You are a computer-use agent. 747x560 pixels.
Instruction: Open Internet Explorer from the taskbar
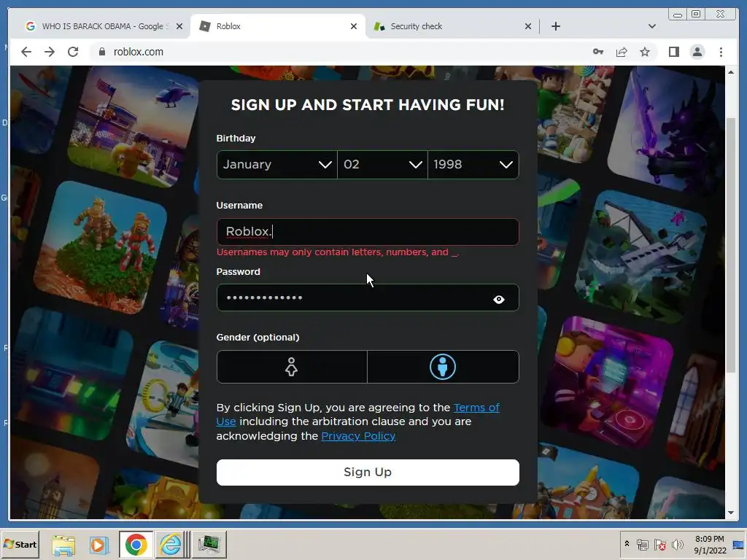coord(171,544)
